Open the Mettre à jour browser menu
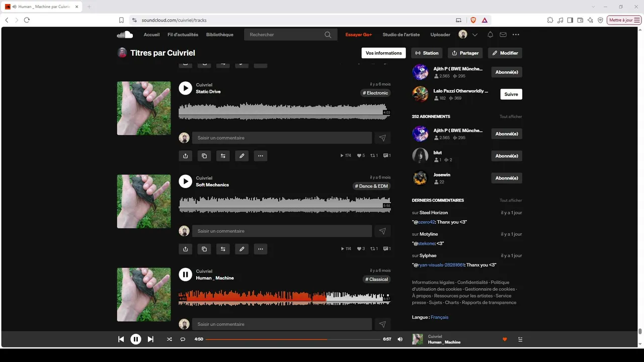 [624, 20]
